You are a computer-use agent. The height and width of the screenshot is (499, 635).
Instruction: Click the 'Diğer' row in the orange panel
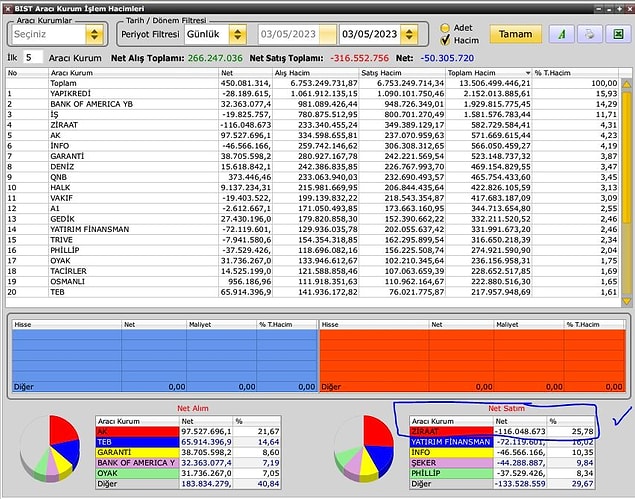point(472,387)
